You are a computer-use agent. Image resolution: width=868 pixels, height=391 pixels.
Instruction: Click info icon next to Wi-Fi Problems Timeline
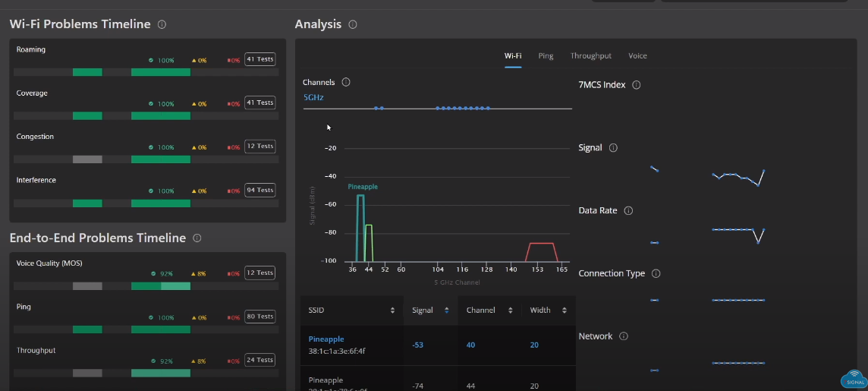162,24
